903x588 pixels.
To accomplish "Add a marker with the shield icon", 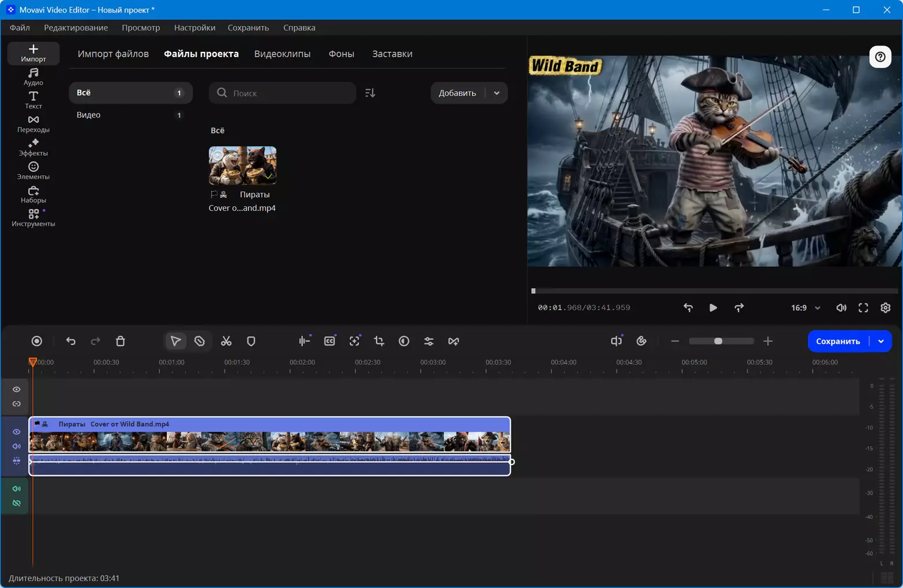I will point(251,341).
